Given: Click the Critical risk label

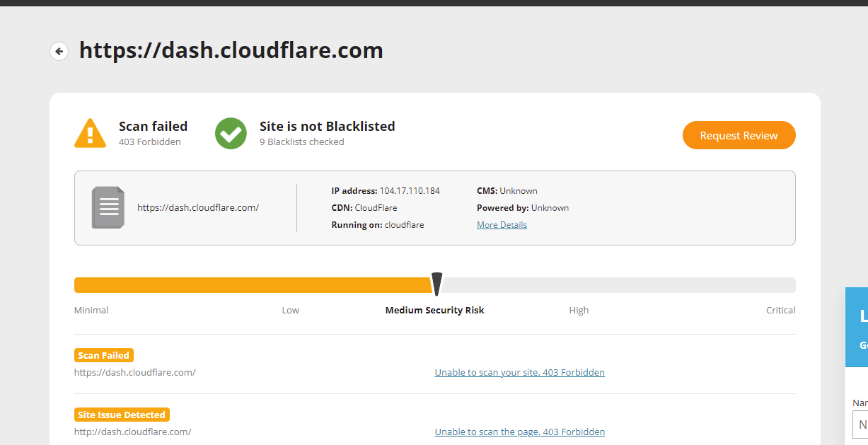Looking at the screenshot, I should (x=781, y=311).
